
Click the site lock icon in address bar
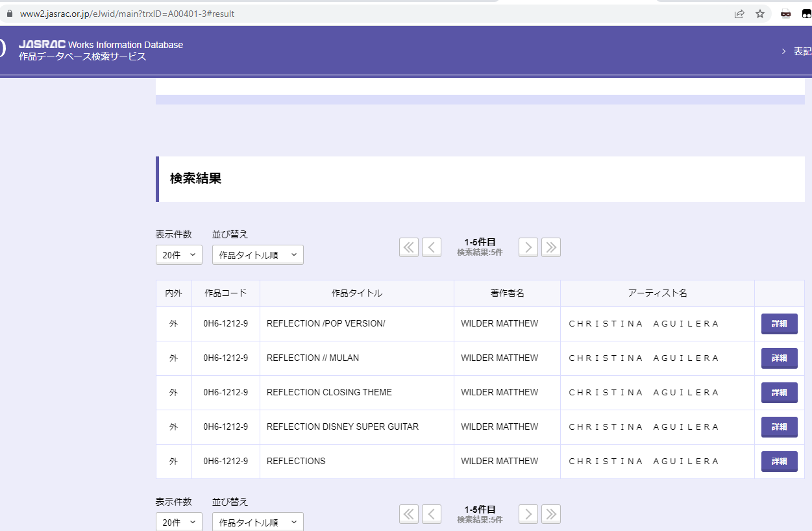pyautogui.click(x=9, y=14)
